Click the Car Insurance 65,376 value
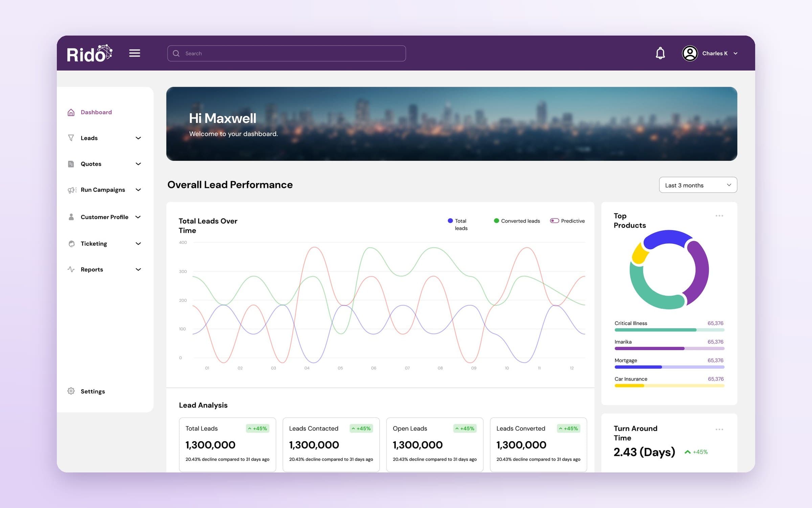Screen dimensions: 812x508 [716, 379]
